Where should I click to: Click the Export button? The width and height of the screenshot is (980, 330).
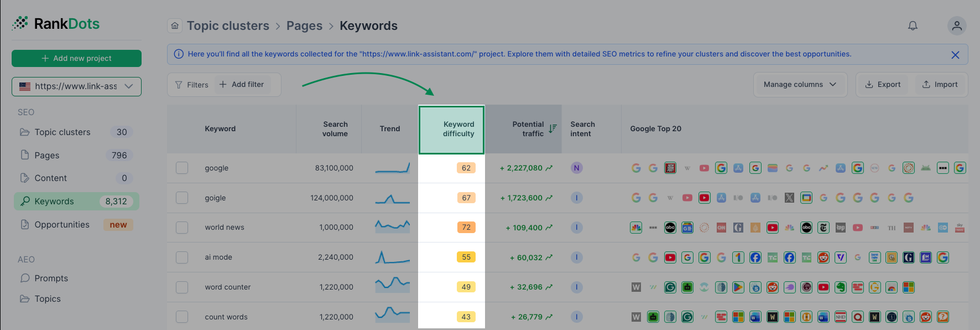pyautogui.click(x=883, y=85)
